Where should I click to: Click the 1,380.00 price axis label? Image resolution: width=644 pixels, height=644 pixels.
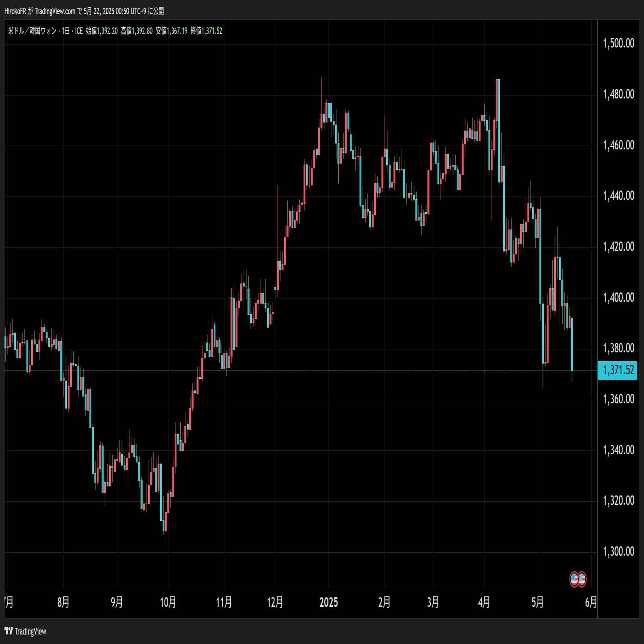point(619,348)
